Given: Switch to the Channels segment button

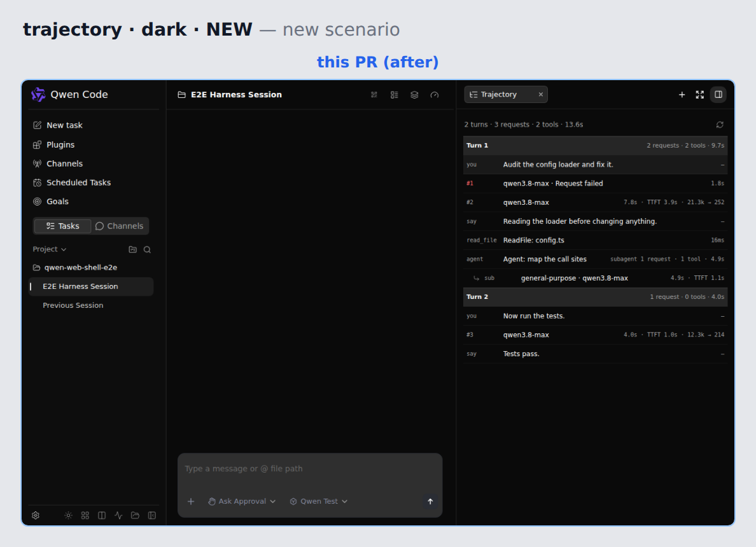Looking at the screenshot, I should click(x=119, y=226).
